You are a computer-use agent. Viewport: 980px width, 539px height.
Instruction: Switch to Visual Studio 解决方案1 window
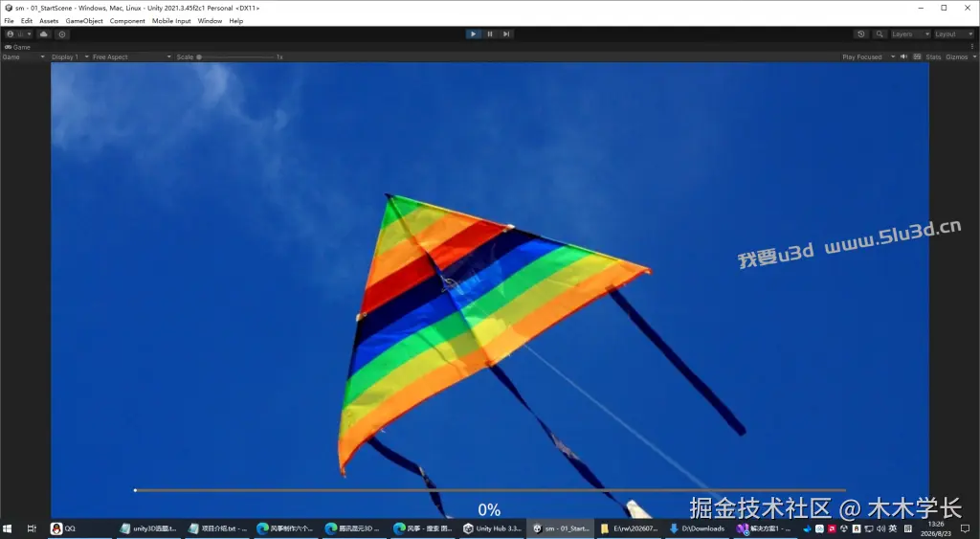tap(764, 528)
